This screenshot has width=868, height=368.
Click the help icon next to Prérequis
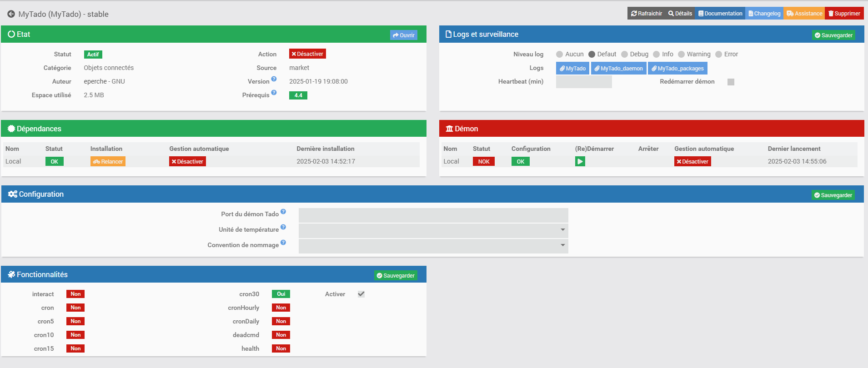(x=274, y=93)
